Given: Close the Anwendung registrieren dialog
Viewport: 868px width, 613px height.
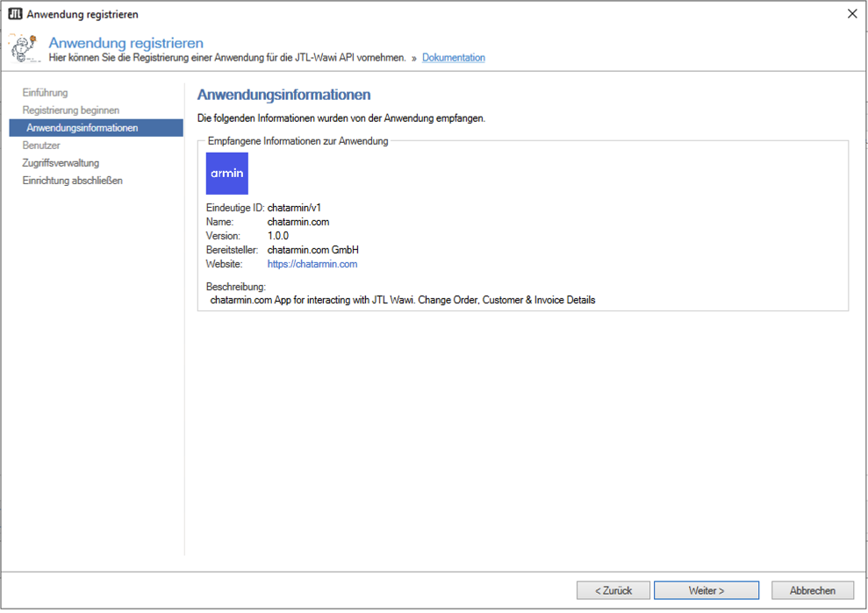Looking at the screenshot, I should point(852,14).
